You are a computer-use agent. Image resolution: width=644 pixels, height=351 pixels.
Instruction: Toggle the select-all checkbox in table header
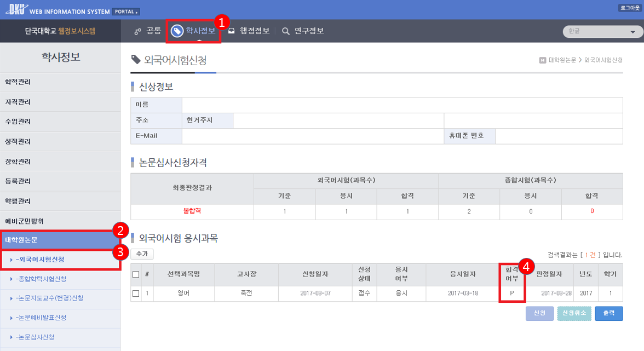[x=136, y=274]
